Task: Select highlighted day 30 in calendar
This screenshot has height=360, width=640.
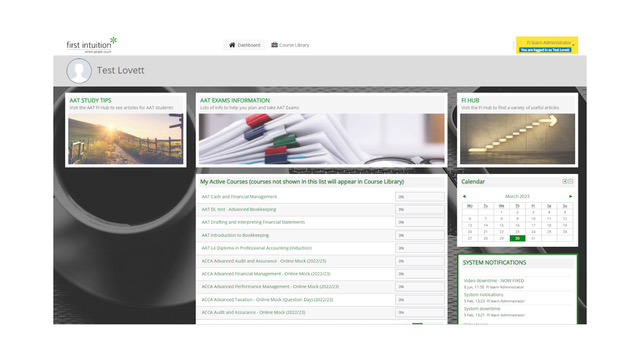Action: (517, 238)
